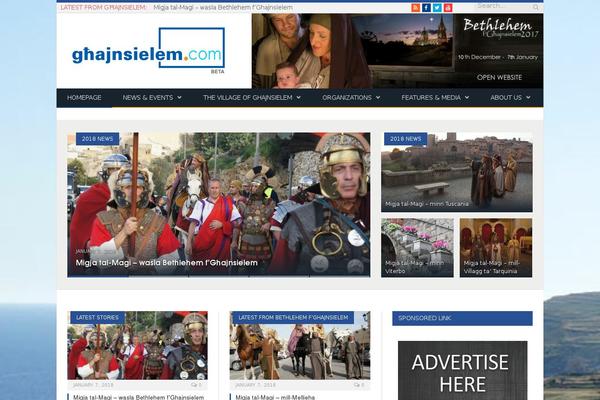Screen dimensions: 600x400
Task: Expand Features & Media dropdown chevron
Action: (x=467, y=98)
